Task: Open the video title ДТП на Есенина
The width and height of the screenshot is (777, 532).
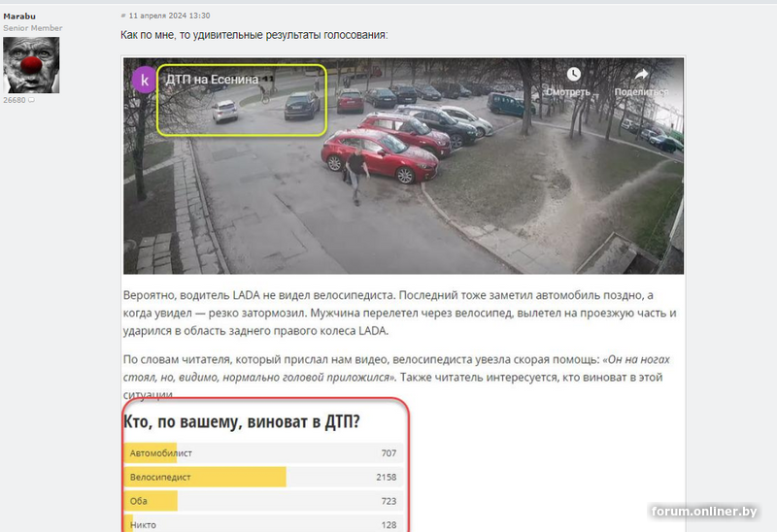Action: coord(212,80)
